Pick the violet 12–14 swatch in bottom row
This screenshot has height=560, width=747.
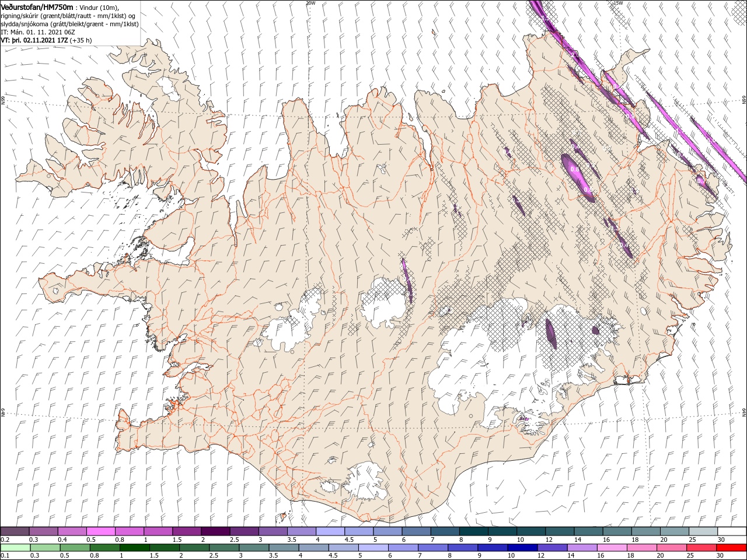click(552, 548)
